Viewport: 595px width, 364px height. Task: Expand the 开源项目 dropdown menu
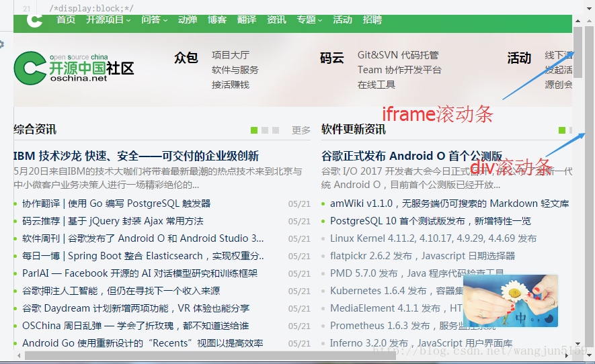click(108, 19)
